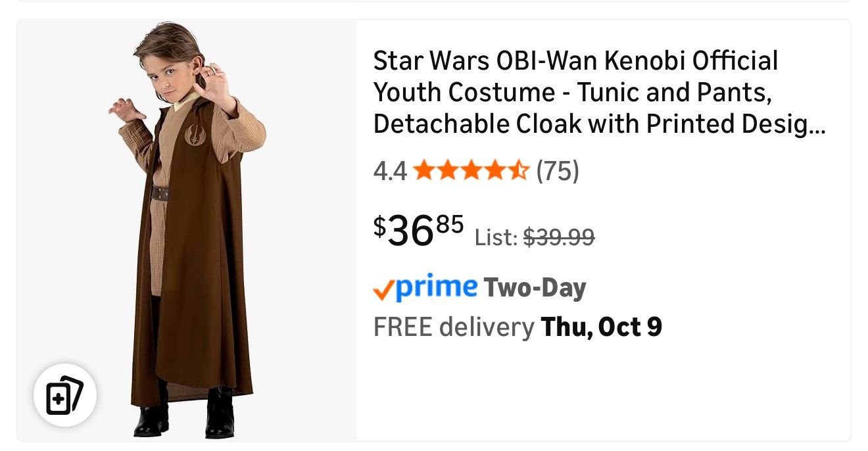This screenshot has width=868, height=451.
Task: Open the boy in costume product thumbnail
Action: (x=187, y=230)
